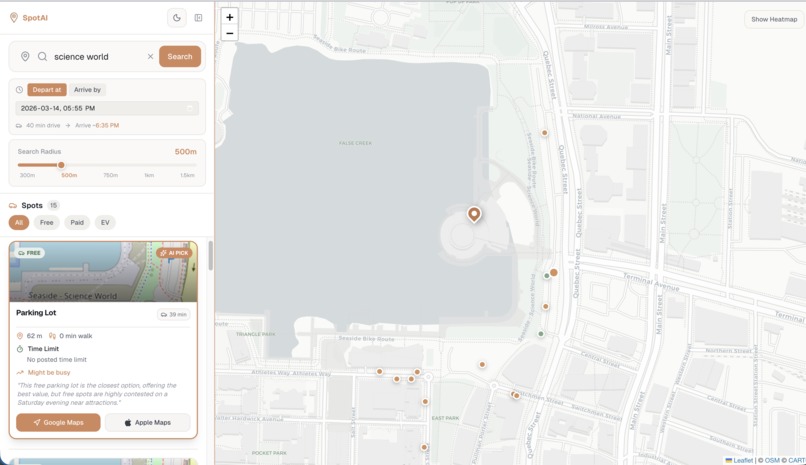Click the Time Limit timer icon
Viewport: 806px width, 465px height.
pos(20,349)
